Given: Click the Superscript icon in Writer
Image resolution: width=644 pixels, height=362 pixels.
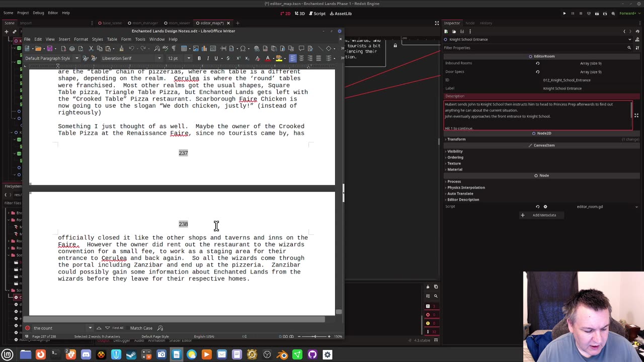Looking at the screenshot, I should 237,58.
